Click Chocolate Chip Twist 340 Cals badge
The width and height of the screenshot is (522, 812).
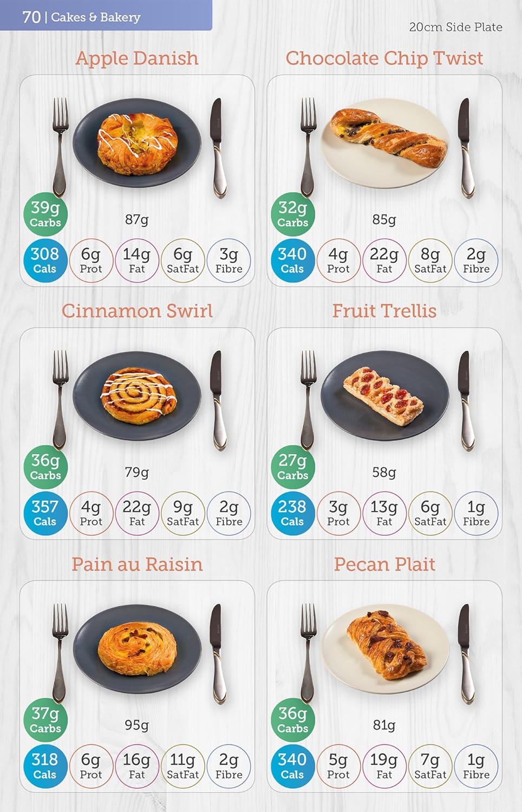click(292, 260)
